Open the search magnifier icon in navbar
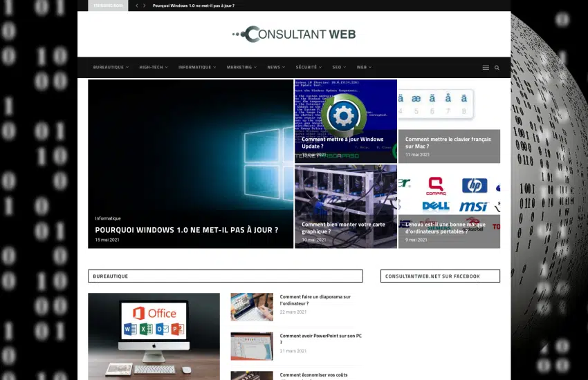This screenshot has width=588, height=380. point(497,68)
